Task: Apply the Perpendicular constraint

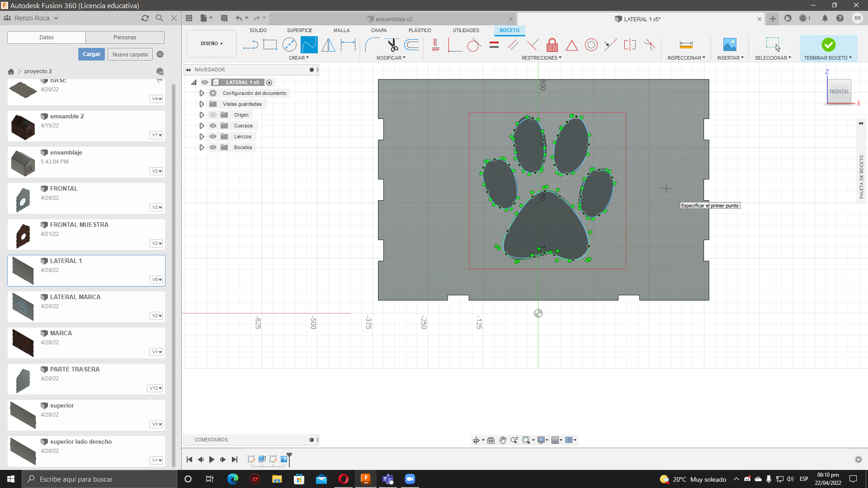Action: coord(533,45)
